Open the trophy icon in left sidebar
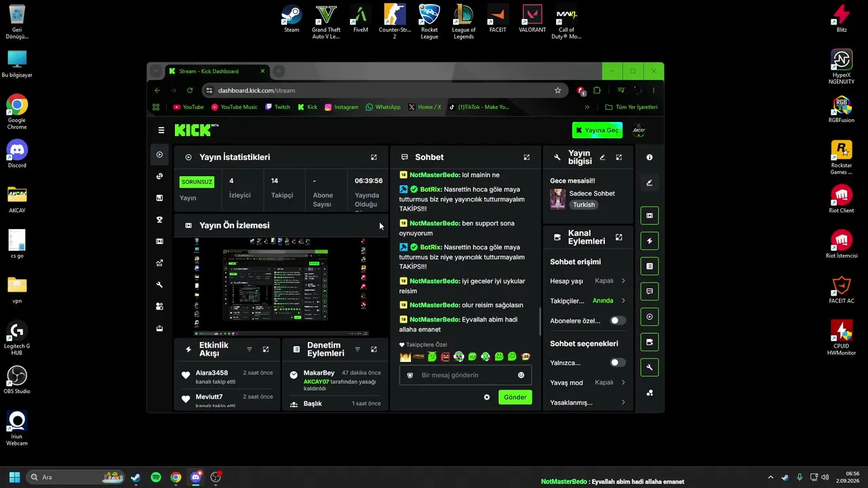The height and width of the screenshot is (488, 868). 159,220
